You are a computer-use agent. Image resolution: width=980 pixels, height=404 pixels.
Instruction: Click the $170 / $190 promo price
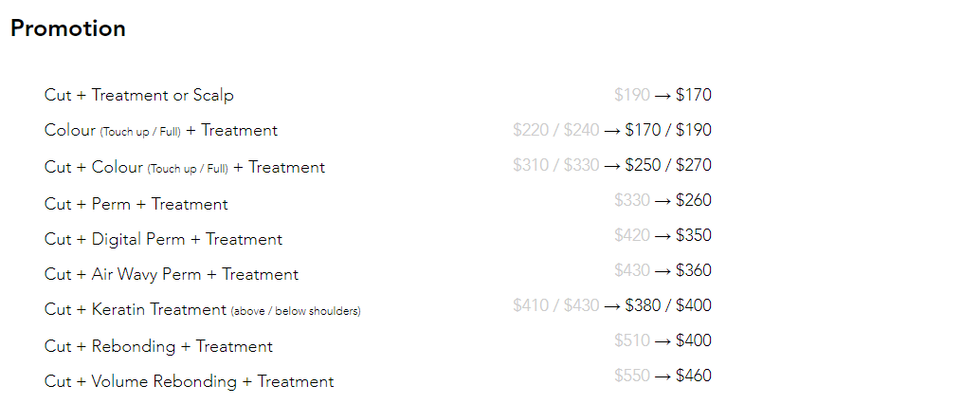668,130
